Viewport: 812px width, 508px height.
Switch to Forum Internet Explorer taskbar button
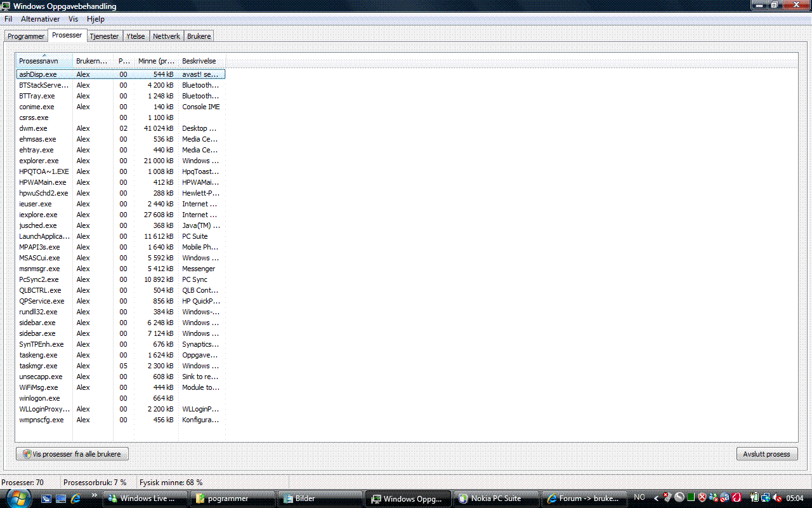pyautogui.click(x=584, y=498)
